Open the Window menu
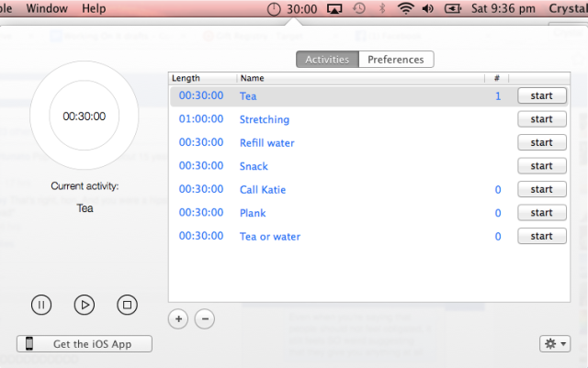This screenshot has height=368, width=588. point(47,8)
